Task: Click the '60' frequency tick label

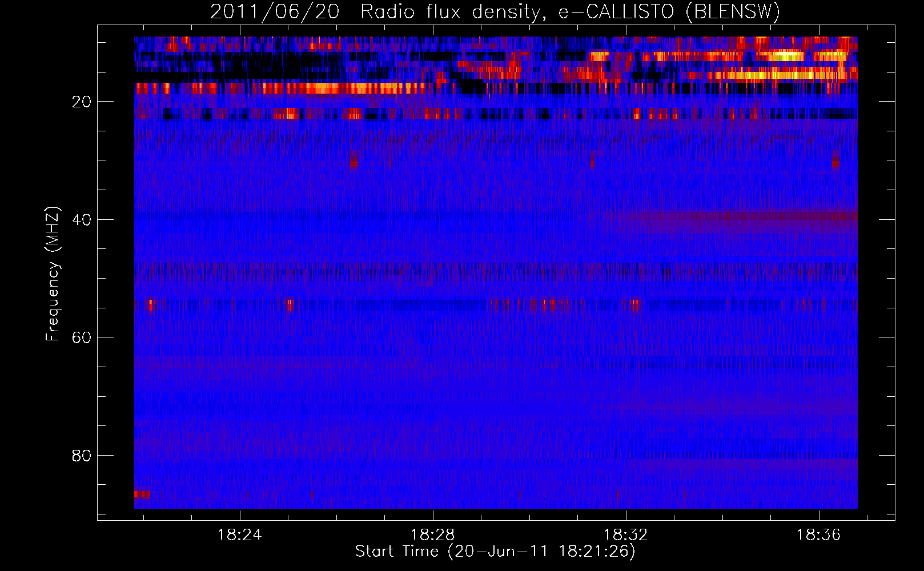Action: coord(82,337)
